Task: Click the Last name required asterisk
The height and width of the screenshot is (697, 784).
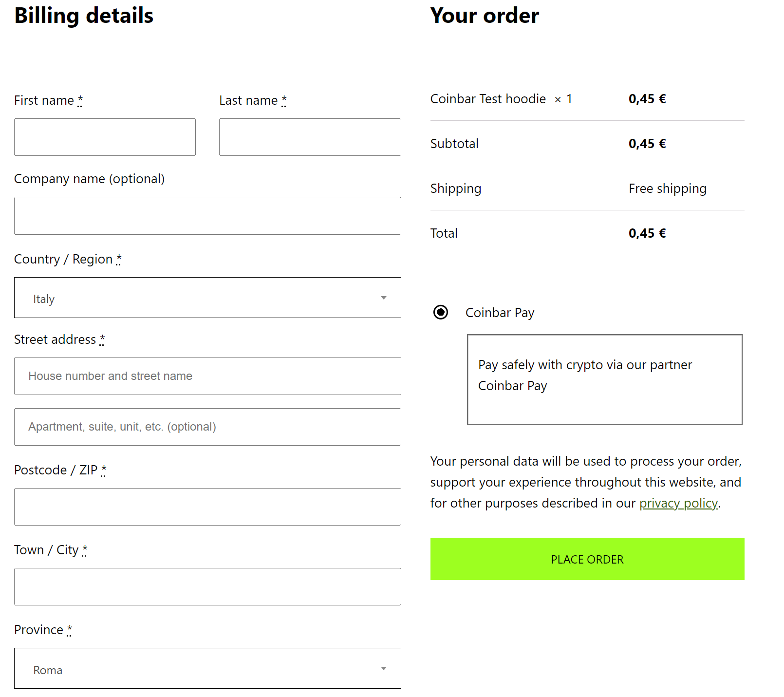Action: click(x=284, y=100)
